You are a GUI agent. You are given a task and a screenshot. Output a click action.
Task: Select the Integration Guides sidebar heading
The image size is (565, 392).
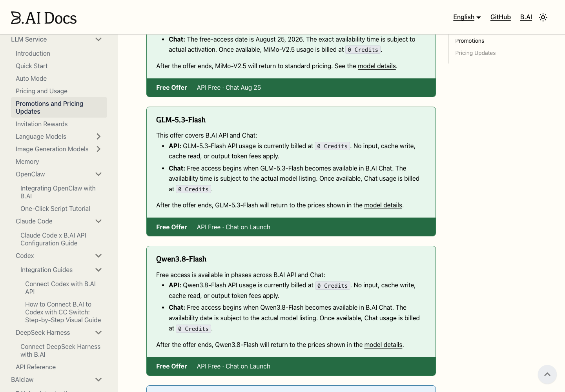[46, 270]
